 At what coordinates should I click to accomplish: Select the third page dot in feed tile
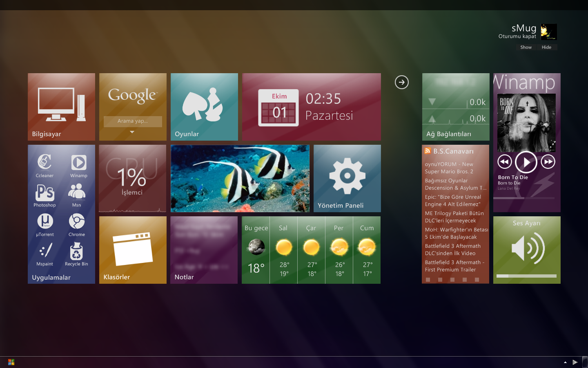point(452,280)
